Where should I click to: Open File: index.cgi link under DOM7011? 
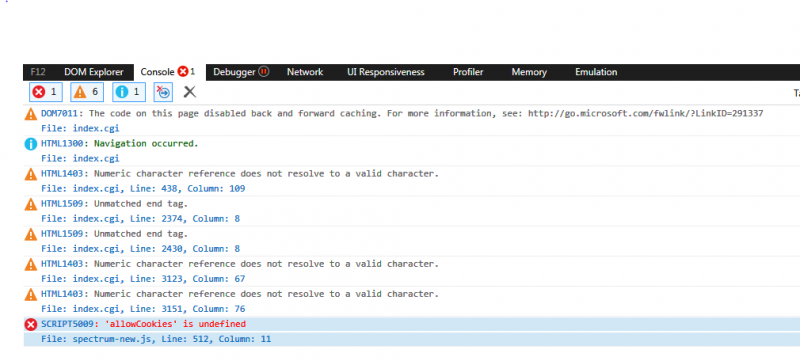tap(80, 128)
